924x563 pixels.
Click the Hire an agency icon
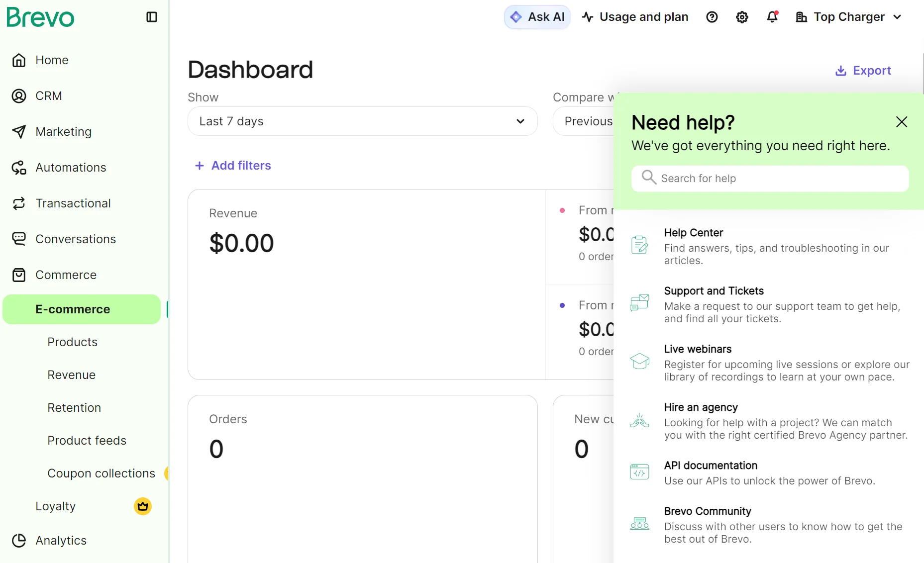click(x=639, y=421)
